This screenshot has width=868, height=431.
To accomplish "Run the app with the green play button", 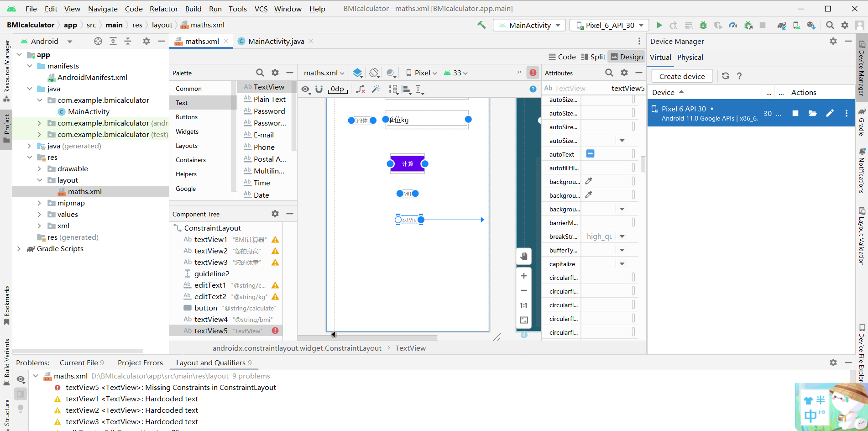I will pyautogui.click(x=659, y=25).
